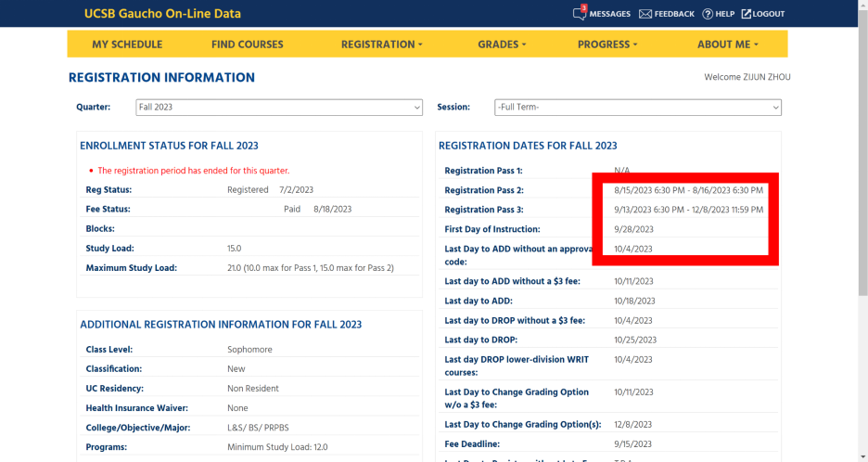Click the Logout arrow icon

pos(747,14)
